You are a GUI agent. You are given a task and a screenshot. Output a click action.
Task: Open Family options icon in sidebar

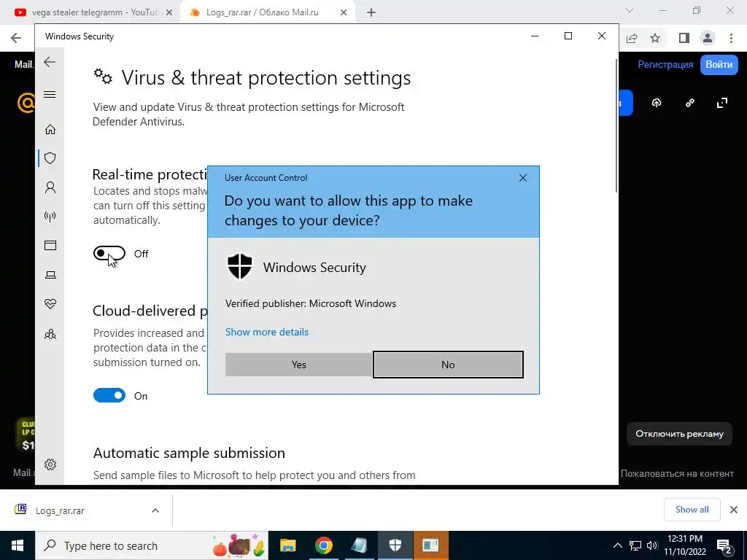coord(50,334)
